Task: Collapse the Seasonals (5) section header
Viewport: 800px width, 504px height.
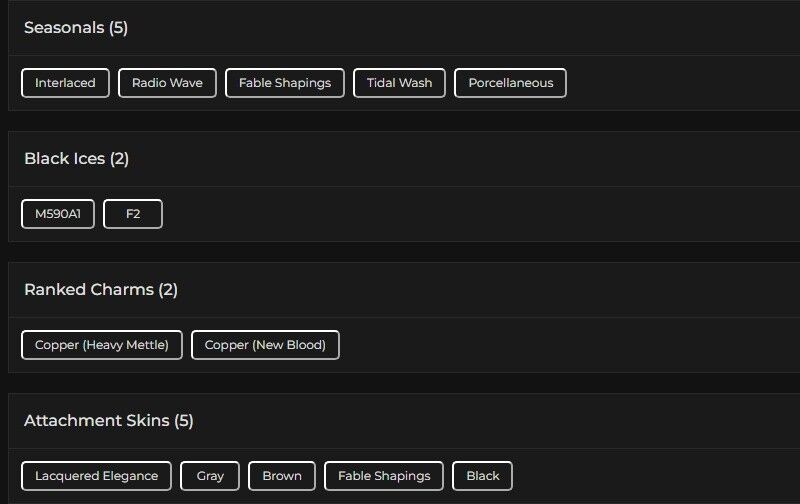Action: click(76, 28)
